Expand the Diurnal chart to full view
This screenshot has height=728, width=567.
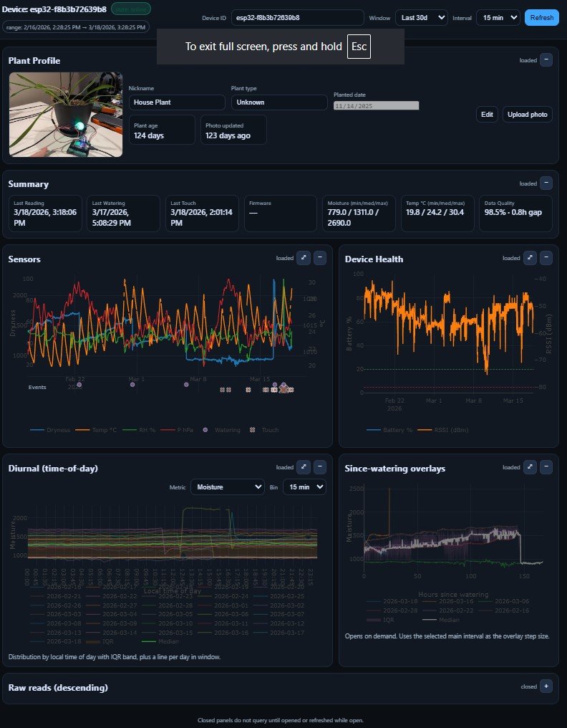point(304,467)
